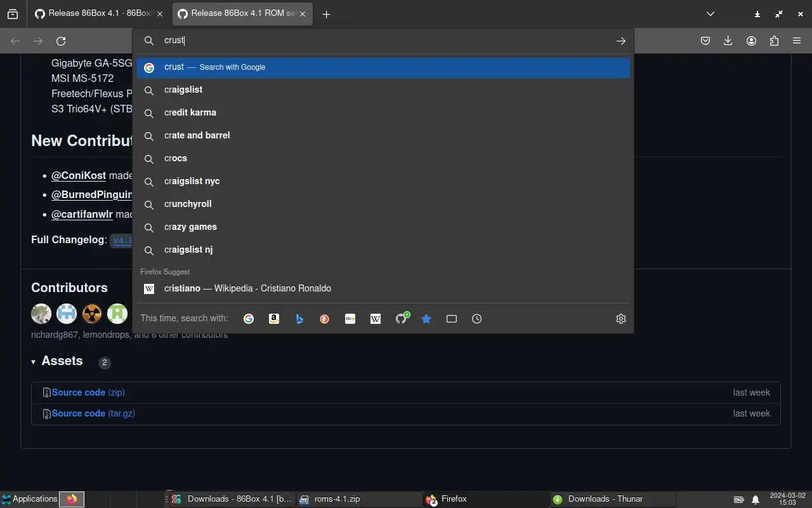The width and height of the screenshot is (812, 508).
Task: Search with eBay one-off icon
Action: (x=350, y=319)
